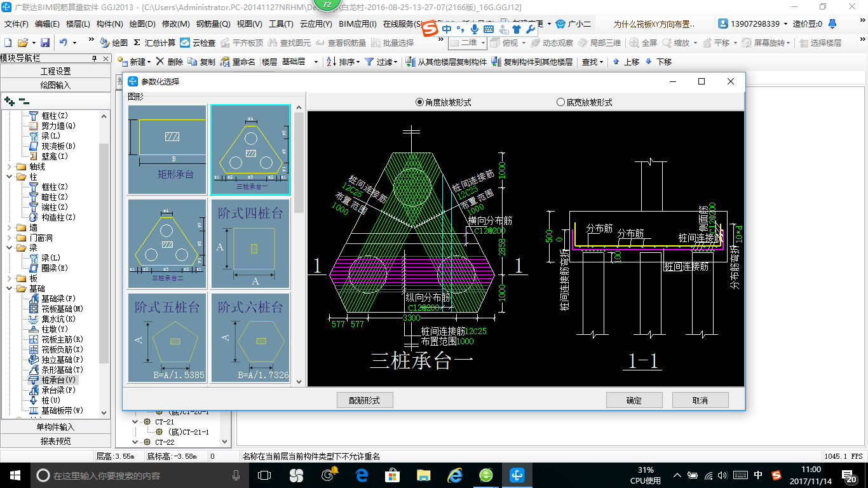Select 集水坑(K) in the tree
868x488 pixels.
click(x=58, y=319)
